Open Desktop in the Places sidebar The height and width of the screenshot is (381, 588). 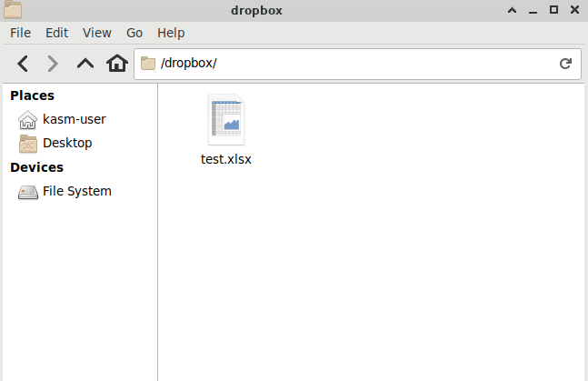pyautogui.click(x=66, y=143)
